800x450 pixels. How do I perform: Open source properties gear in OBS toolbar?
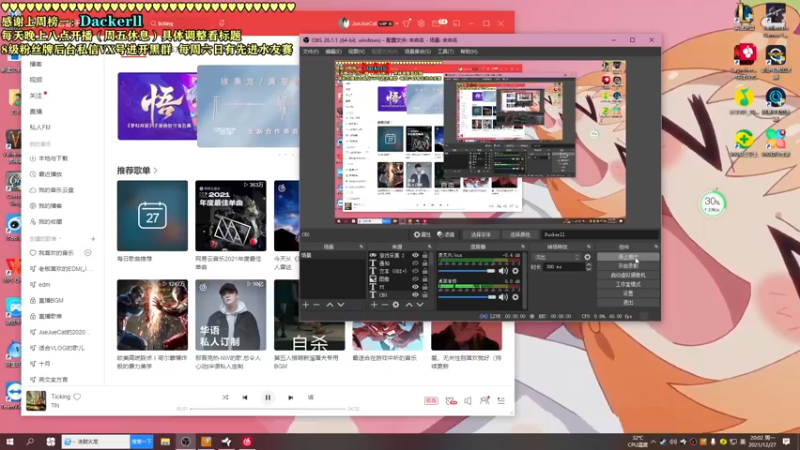(x=422, y=235)
